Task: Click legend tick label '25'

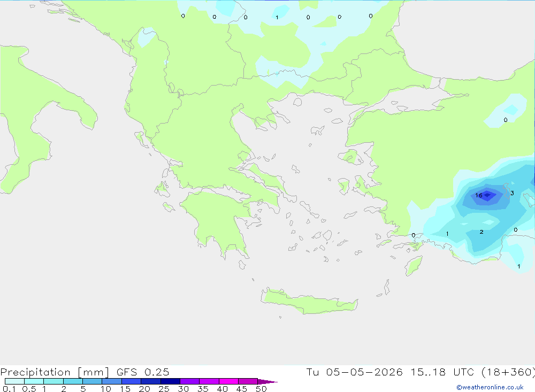Action: click(x=164, y=389)
